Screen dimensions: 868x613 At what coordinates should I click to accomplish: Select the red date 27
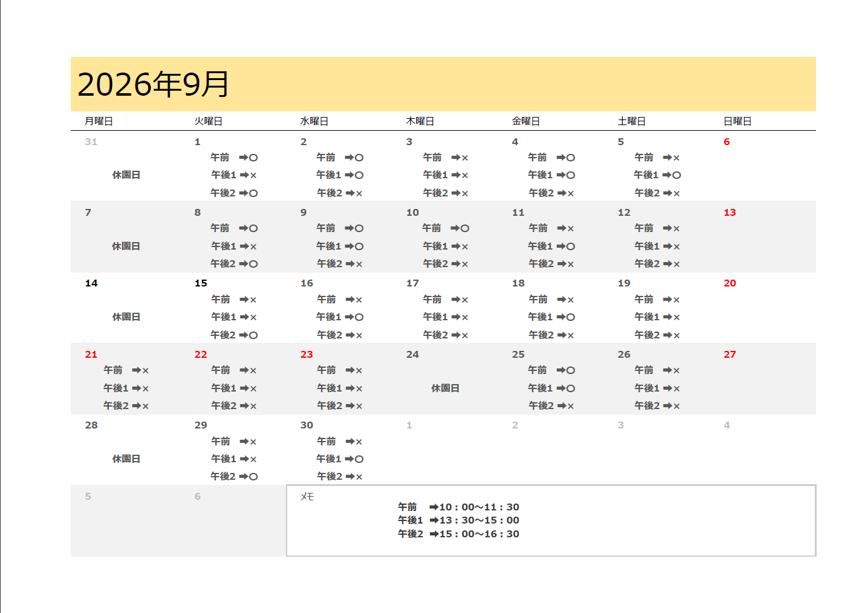point(730,355)
